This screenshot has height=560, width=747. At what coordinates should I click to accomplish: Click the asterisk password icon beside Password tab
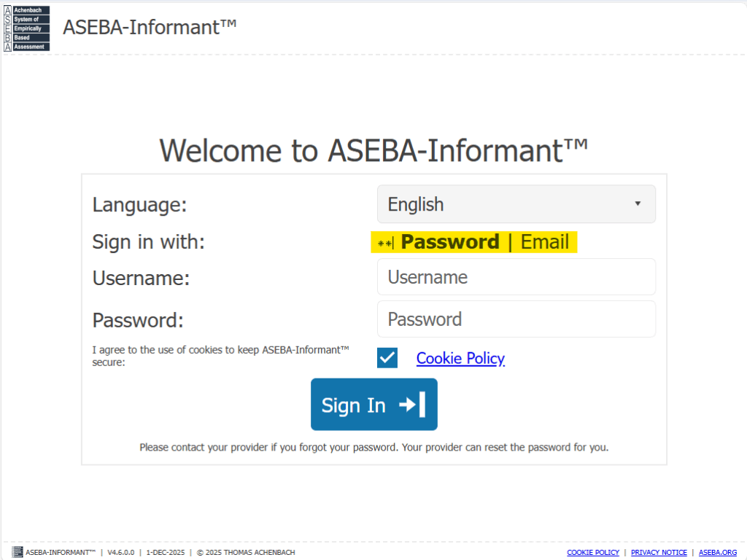coord(385,243)
